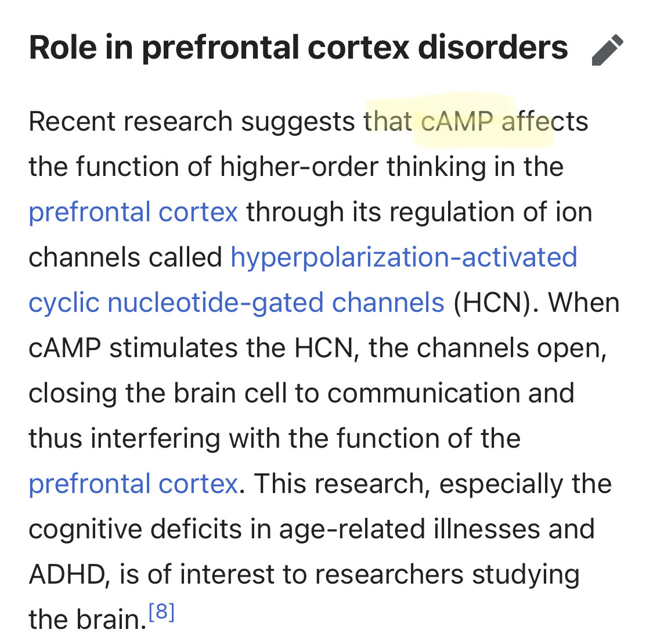Tap the word 'higher-order'
Viewport: 653px width, 644px height.
tap(299, 167)
